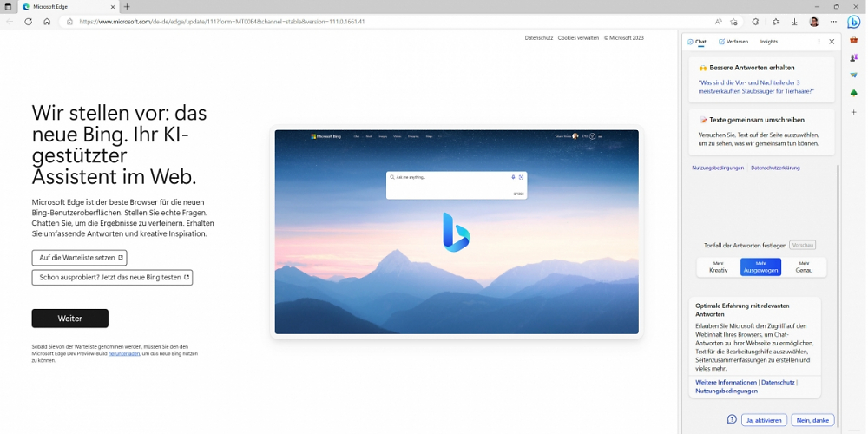Open the Downloads icon
This screenshot has height=434, width=868.
click(x=794, y=22)
